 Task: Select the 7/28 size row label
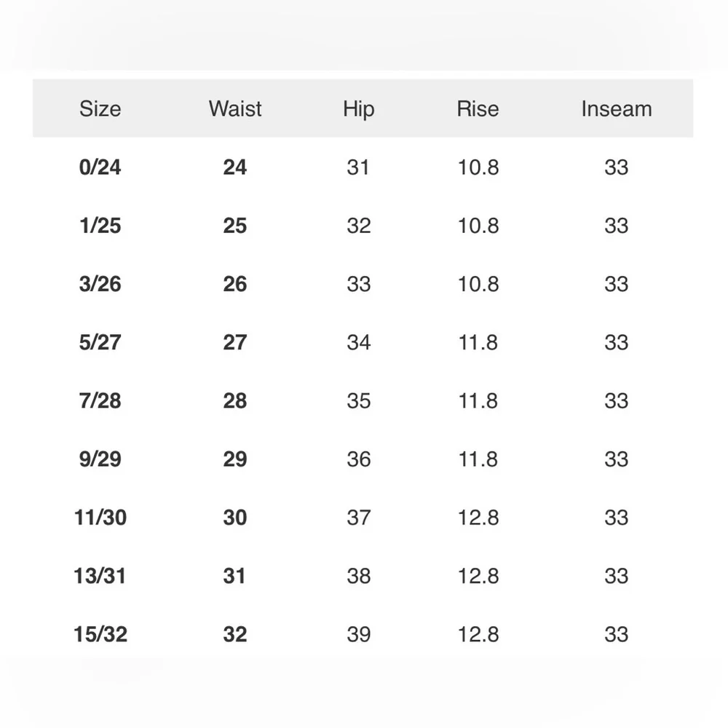point(100,400)
